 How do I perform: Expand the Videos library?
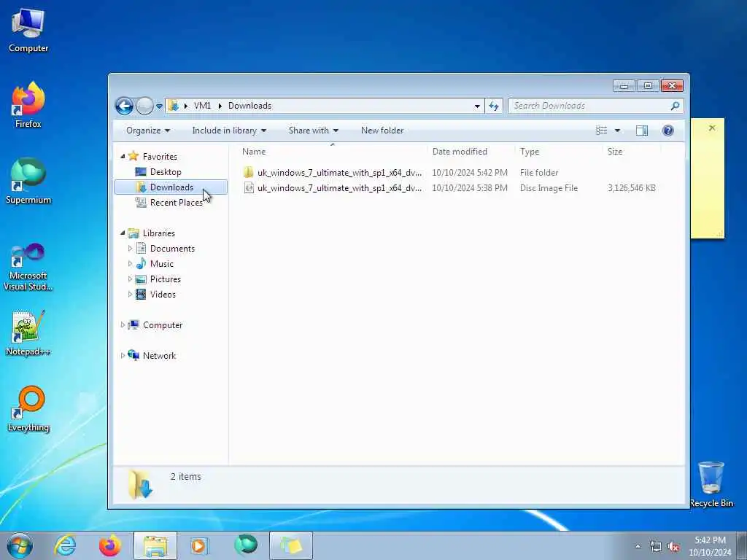click(x=130, y=295)
